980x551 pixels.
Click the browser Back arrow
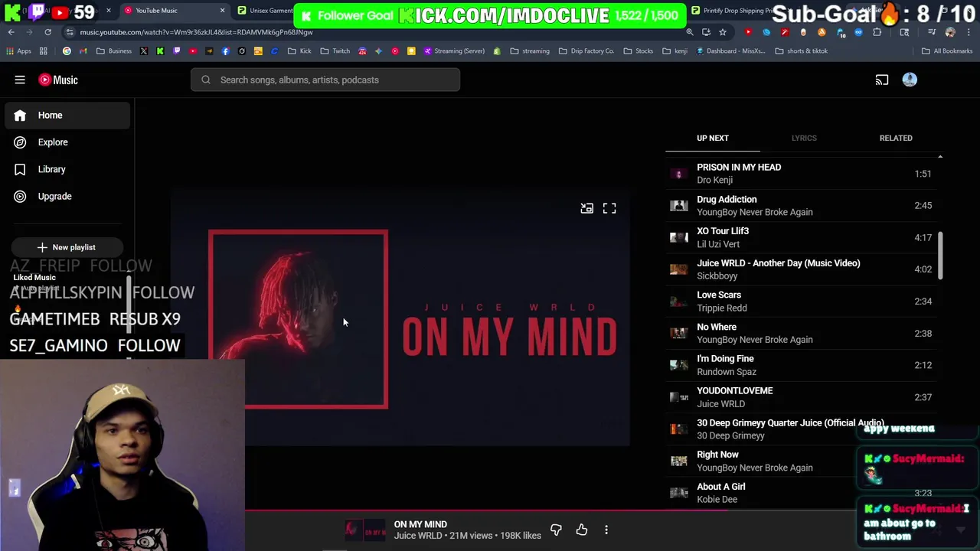pos(11,32)
